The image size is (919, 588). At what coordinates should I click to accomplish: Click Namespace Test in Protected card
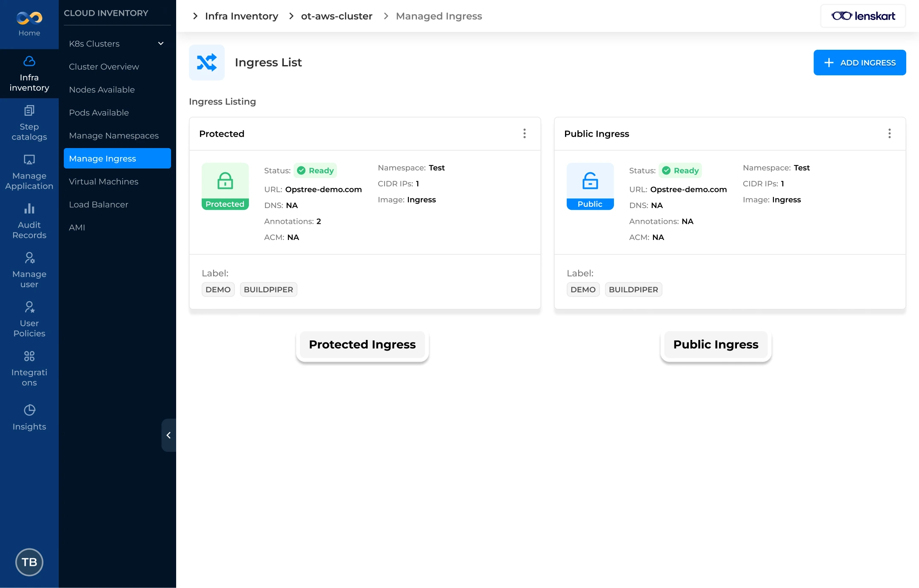pyautogui.click(x=437, y=168)
